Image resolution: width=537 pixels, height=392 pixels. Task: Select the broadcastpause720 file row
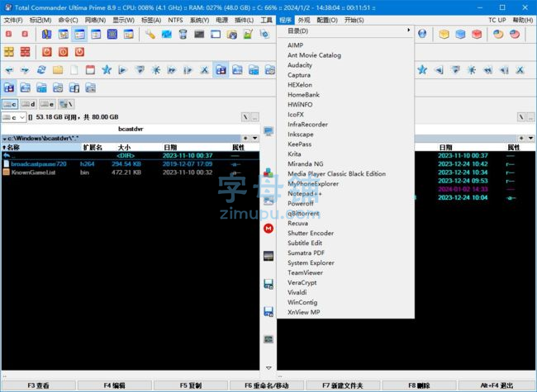tap(131, 164)
